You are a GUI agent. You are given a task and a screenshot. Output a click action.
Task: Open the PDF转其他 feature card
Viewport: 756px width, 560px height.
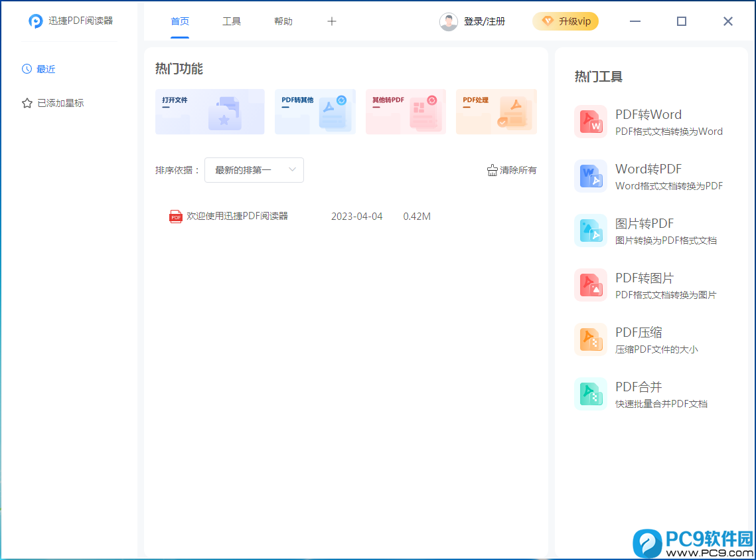click(x=315, y=112)
